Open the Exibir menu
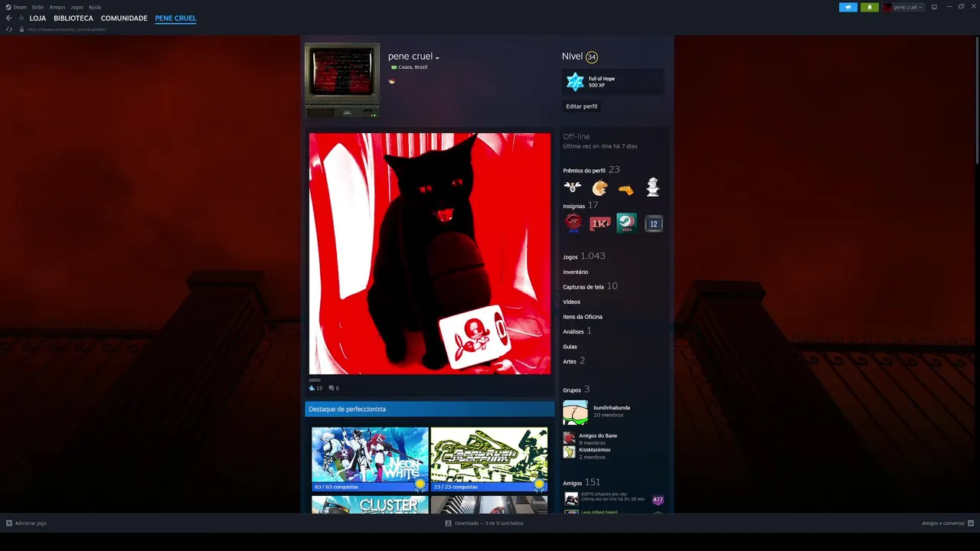The image size is (980, 551). (38, 7)
